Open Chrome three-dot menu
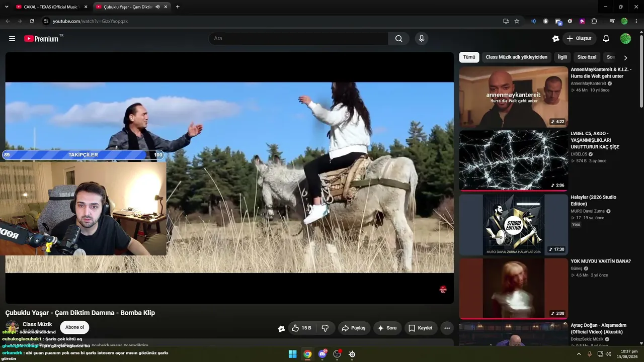 click(x=636, y=21)
